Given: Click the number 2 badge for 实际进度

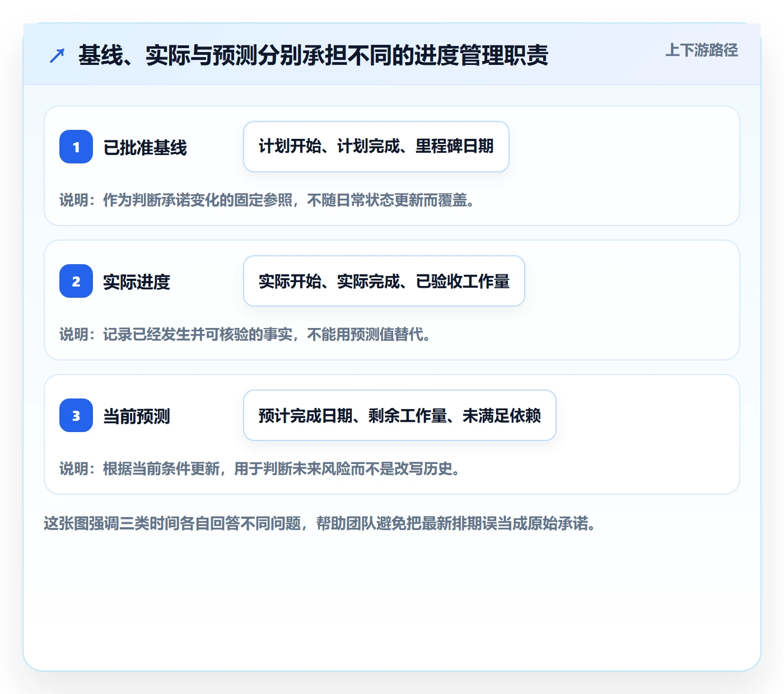Looking at the screenshot, I should [76, 281].
